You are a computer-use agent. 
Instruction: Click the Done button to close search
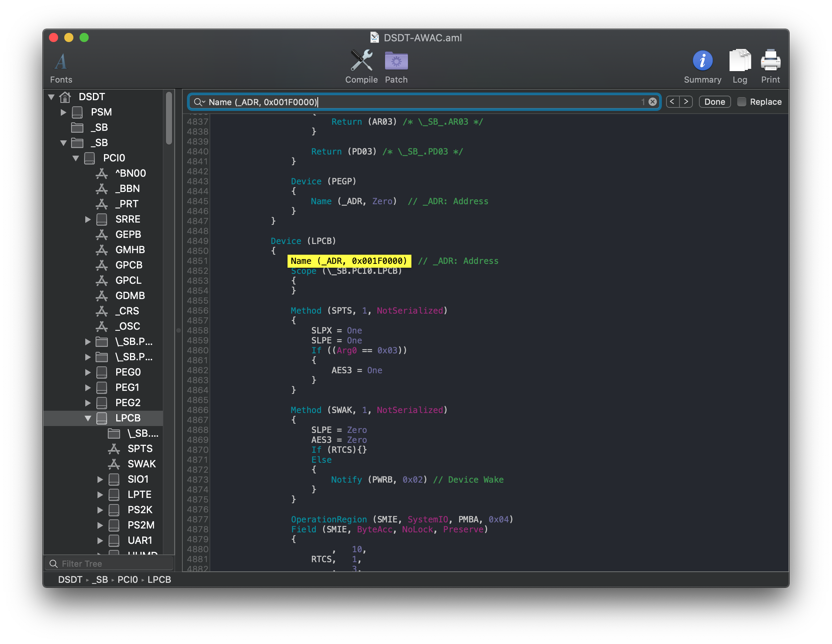(x=714, y=101)
